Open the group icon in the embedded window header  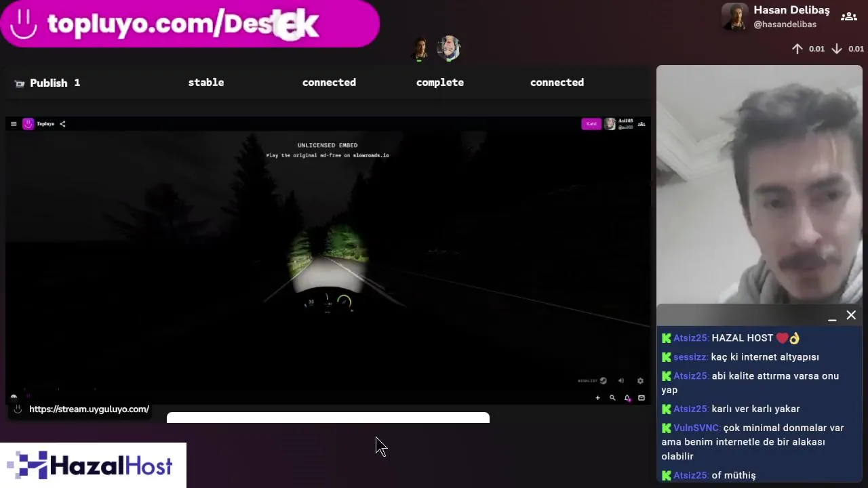642,124
